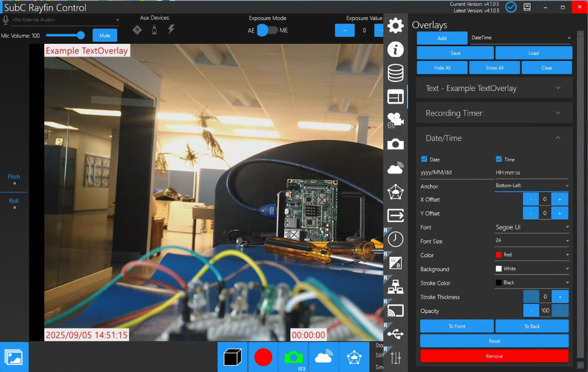Viewport: 588px width, 372px height.
Task: Open the video camera settings icon
Action: [395, 120]
